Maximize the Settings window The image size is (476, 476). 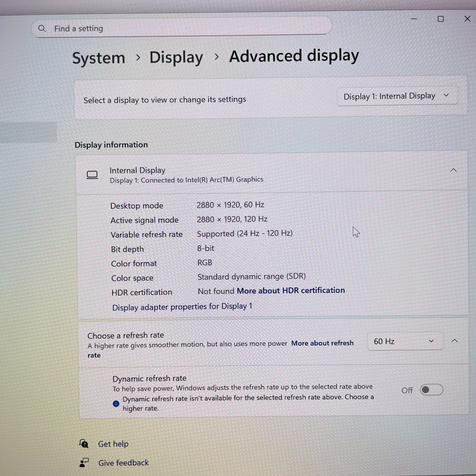[441, 19]
